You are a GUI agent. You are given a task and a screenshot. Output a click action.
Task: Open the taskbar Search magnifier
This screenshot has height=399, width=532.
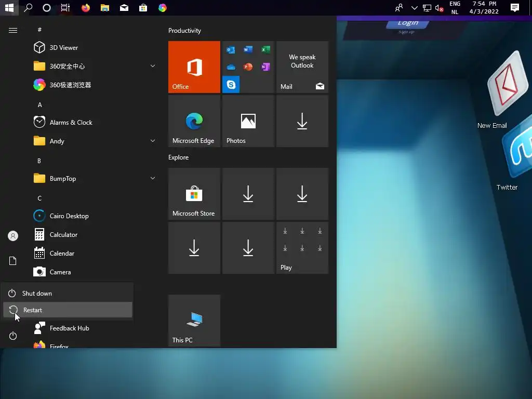28,7
